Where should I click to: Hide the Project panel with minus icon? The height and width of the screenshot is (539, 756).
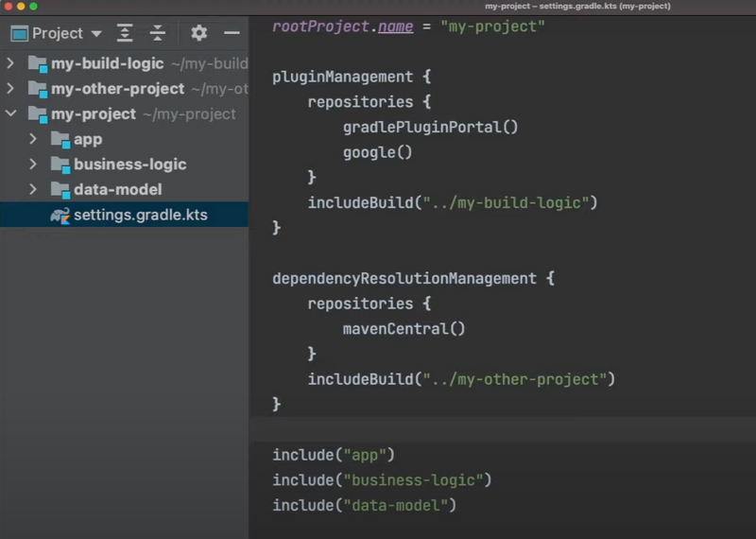coord(232,33)
